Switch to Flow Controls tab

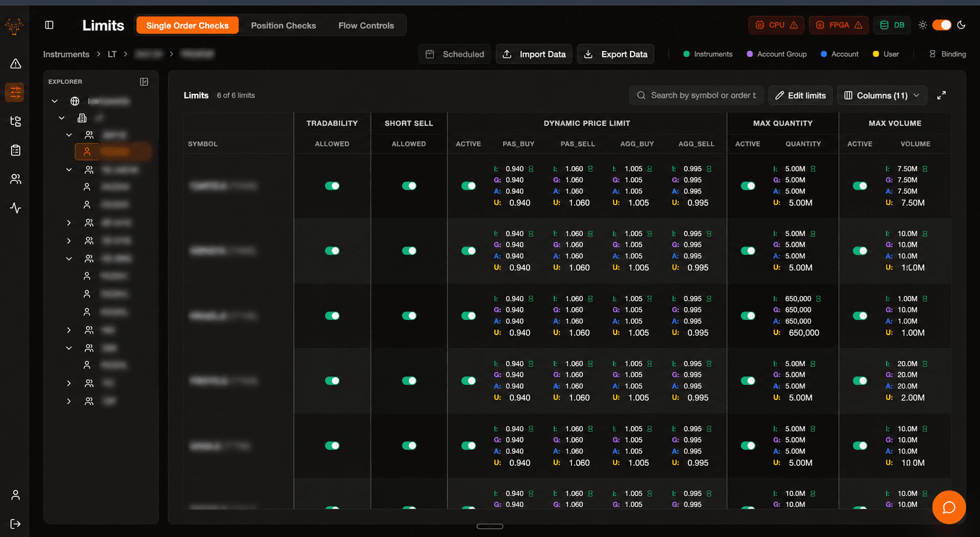pos(366,25)
